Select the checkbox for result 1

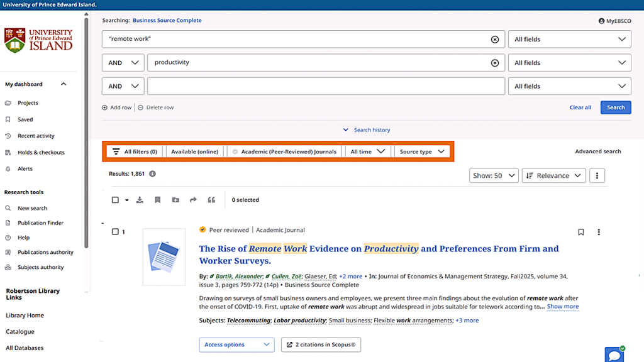115,232
